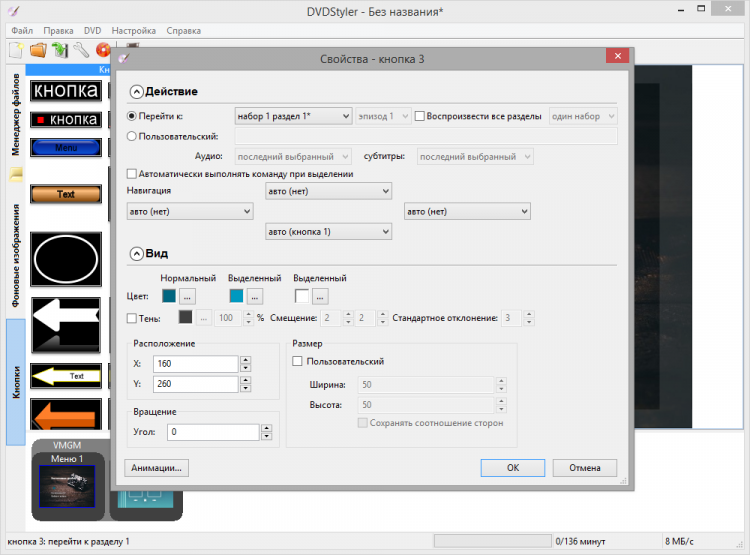Click the Анимации... button
Image resolution: width=750 pixels, height=555 pixels.
(x=156, y=468)
